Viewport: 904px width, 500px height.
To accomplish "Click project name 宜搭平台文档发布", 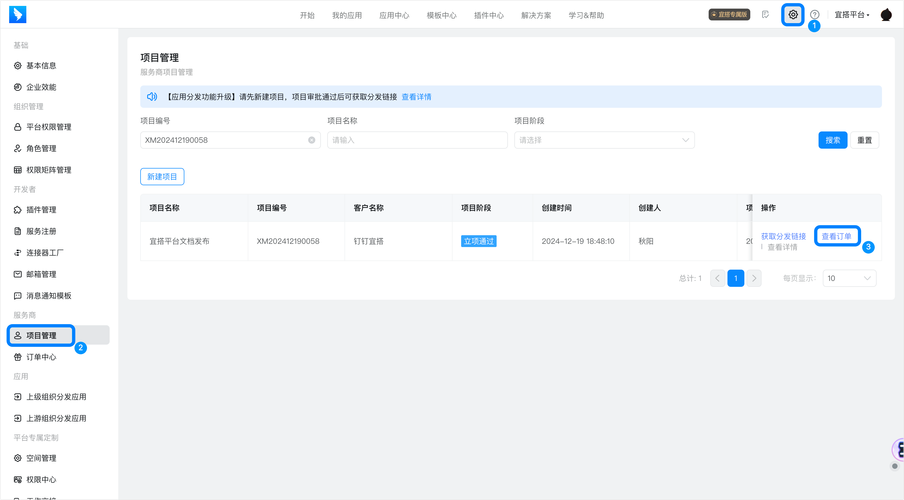I will click(179, 241).
